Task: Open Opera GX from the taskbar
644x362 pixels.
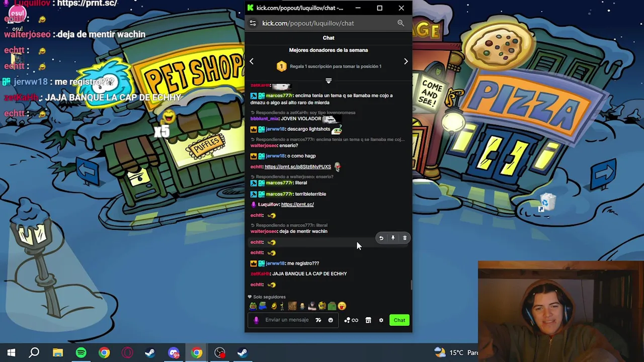Action: 127,353
